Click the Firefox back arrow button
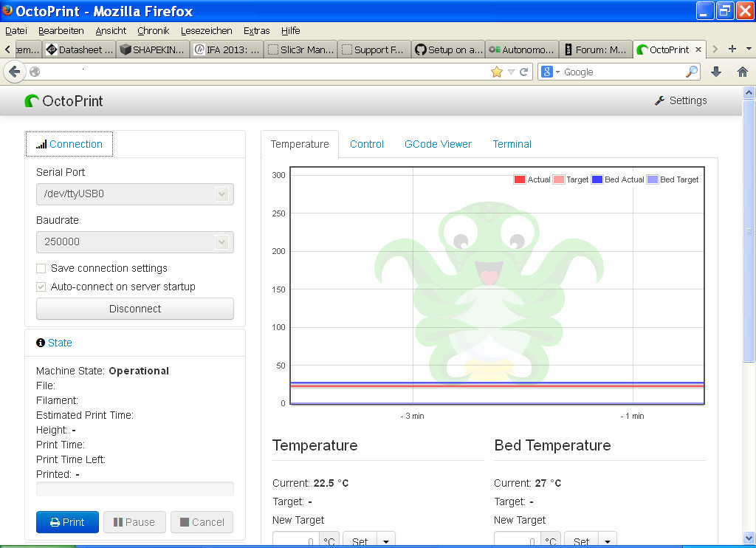This screenshot has height=548, width=756. (x=14, y=72)
